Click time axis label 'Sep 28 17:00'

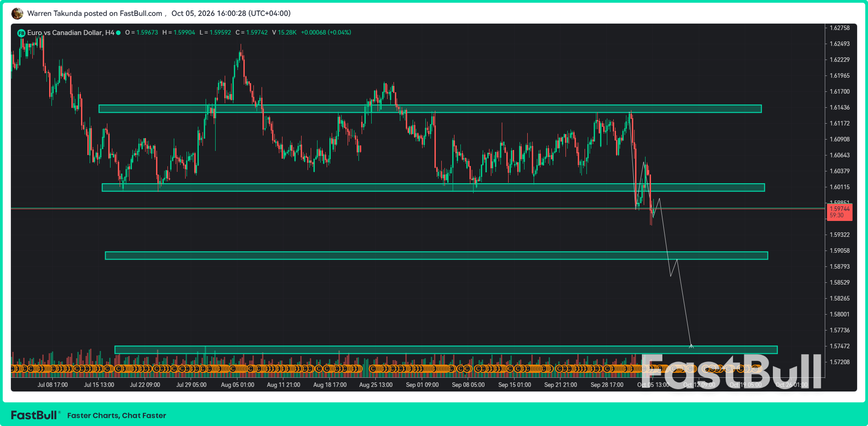pyautogui.click(x=607, y=385)
